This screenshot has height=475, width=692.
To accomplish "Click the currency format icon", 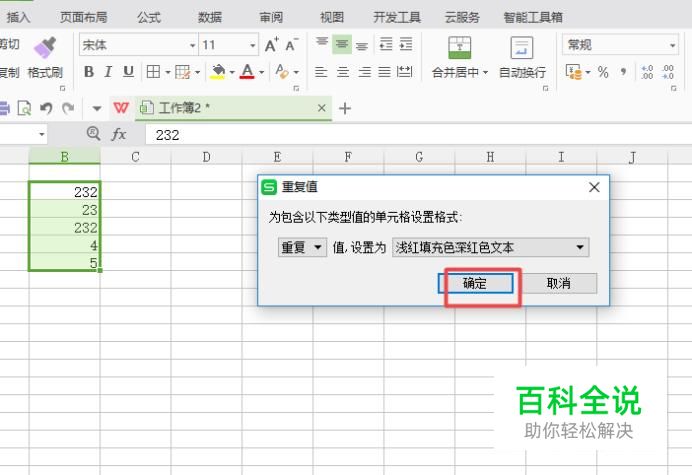I will (x=573, y=72).
